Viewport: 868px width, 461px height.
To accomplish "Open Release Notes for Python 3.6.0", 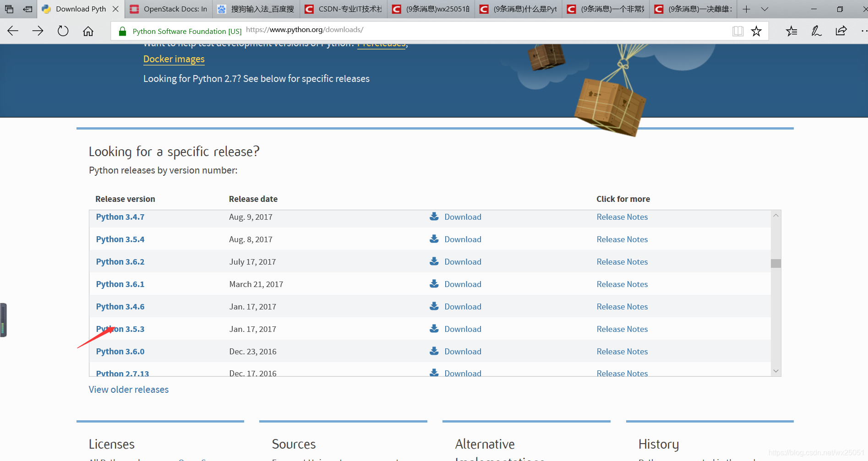I will 622,352.
